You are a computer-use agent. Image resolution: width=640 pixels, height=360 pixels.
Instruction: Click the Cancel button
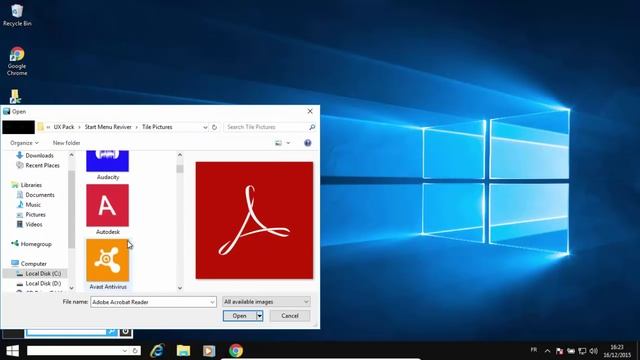[x=290, y=316]
